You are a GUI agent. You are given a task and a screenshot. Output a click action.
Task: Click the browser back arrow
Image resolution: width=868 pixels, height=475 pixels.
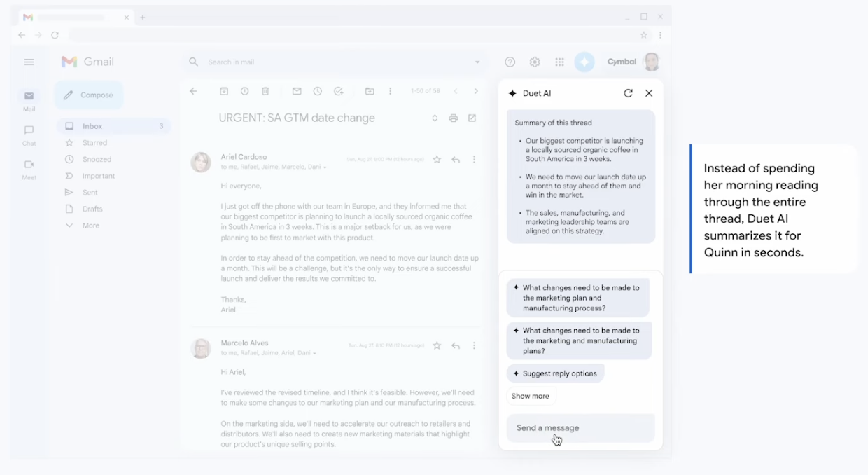pos(22,35)
